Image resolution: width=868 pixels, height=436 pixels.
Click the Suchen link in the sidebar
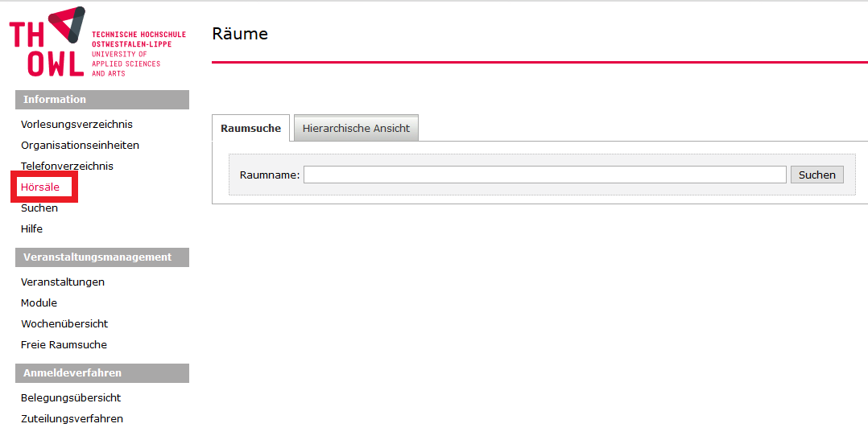coord(39,208)
